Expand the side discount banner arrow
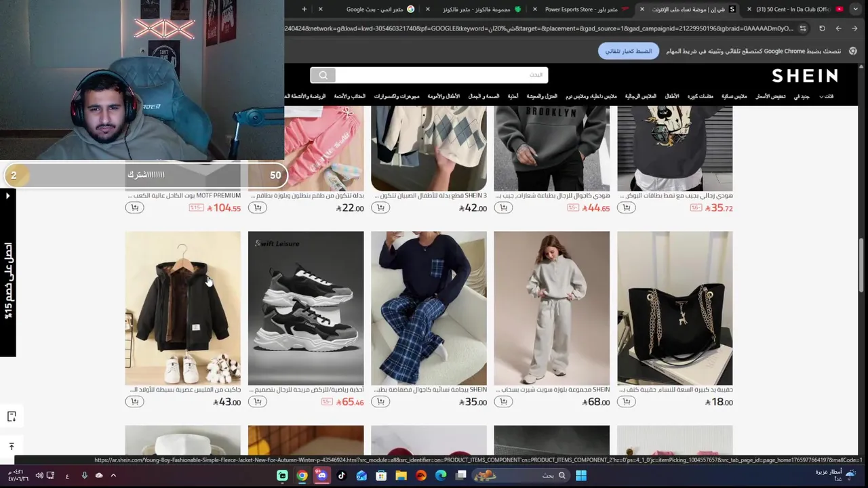 coord(8,197)
